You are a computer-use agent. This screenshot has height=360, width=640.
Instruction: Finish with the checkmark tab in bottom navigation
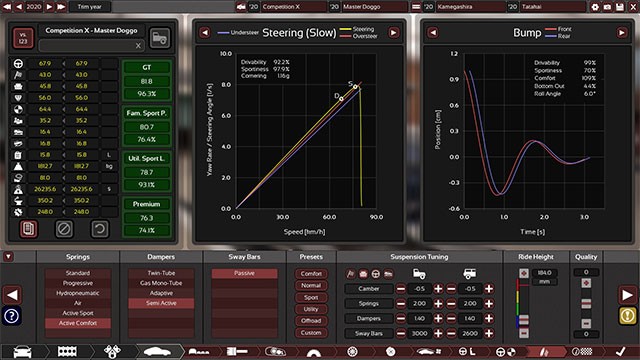621,351
